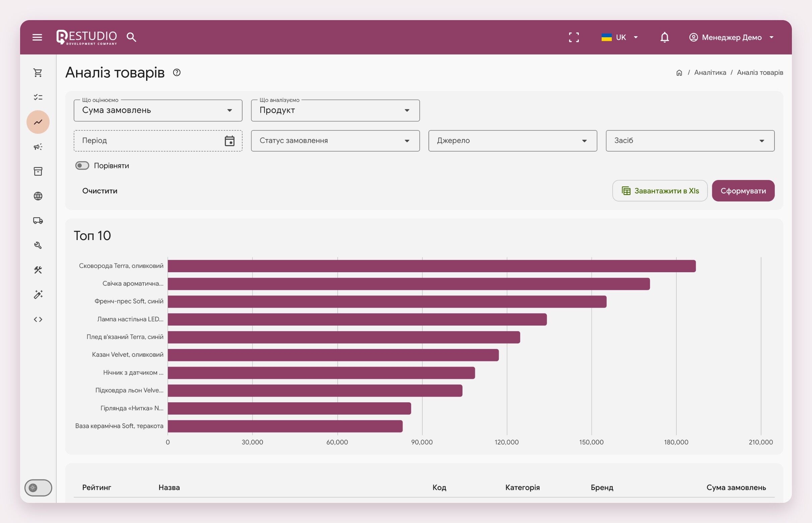
Task: Open the wrench sidebar icon
Action: pos(38,245)
